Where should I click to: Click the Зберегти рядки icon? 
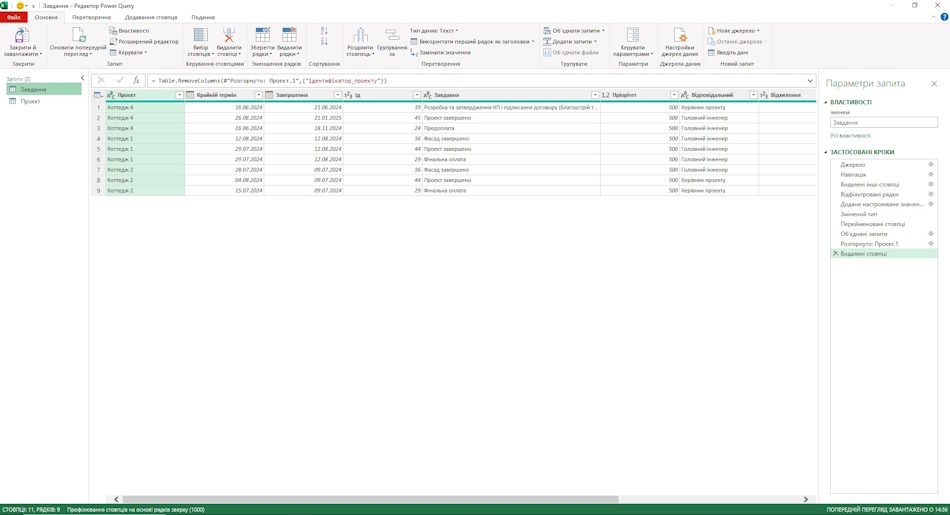262,35
